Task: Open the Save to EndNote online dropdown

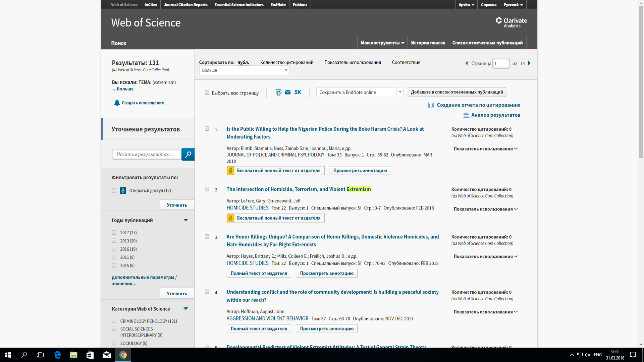Action: [360, 92]
